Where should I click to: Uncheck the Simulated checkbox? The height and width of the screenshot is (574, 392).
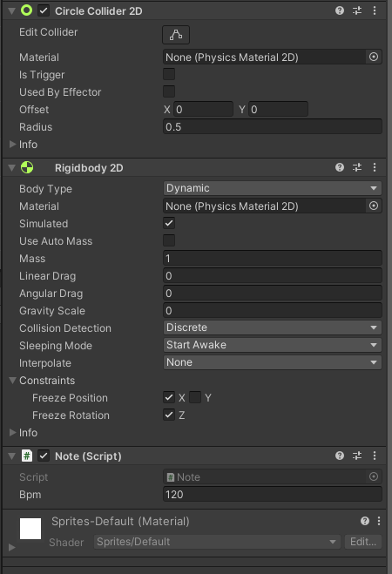(x=169, y=223)
